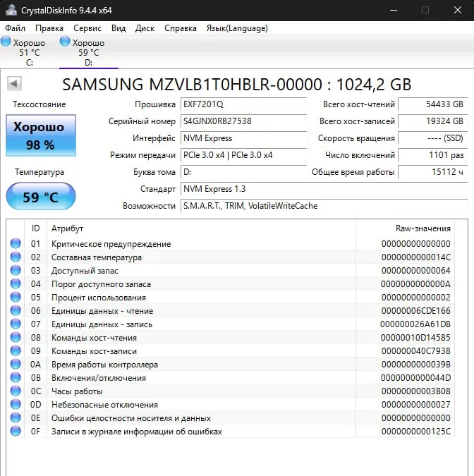
Task: Open the Вид menu
Action: pos(119,28)
